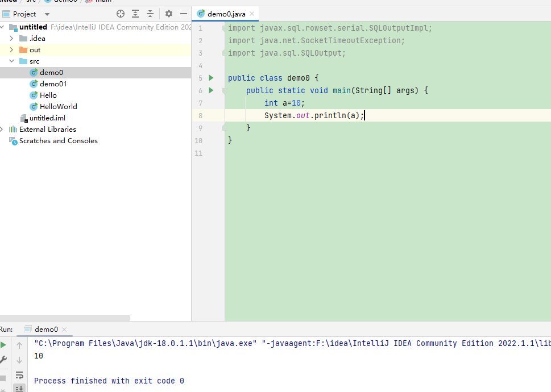Click the java.exe command line in console

[292, 343]
